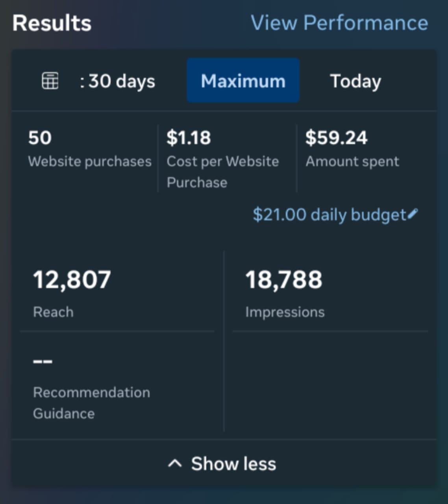Viewport: 448px width, 504px height.
Task: Click the Show less chevron arrow
Action: (175, 463)
